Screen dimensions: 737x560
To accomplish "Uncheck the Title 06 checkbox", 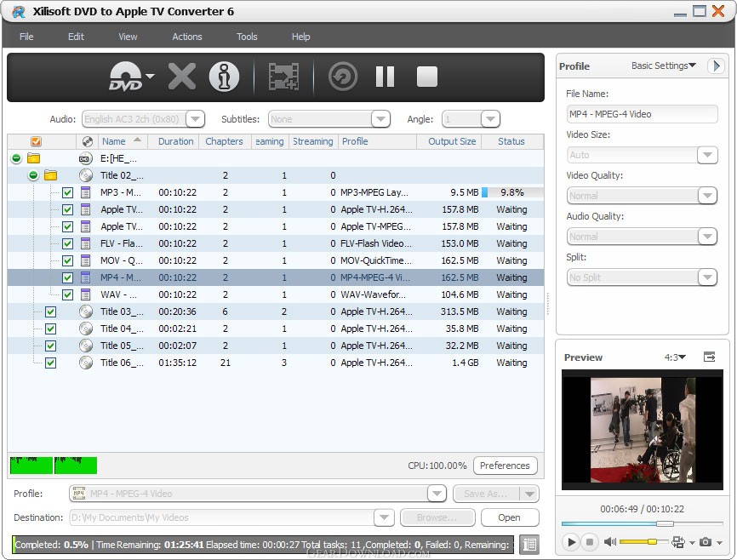I will click(51, 363).
